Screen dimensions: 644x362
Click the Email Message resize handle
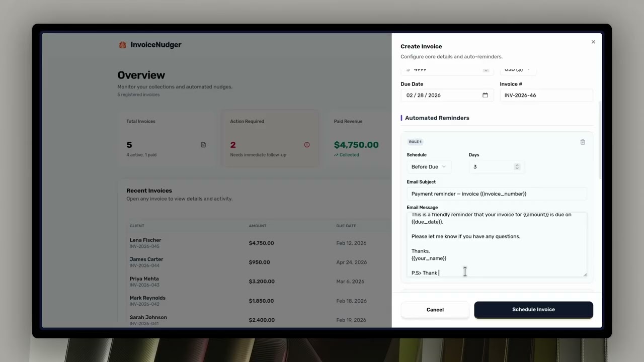tap(585, 275)
